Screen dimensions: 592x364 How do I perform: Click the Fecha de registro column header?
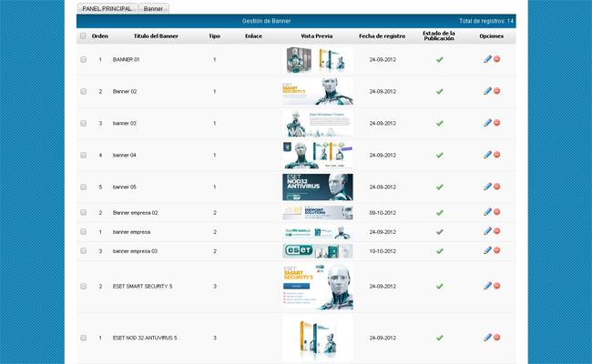[382, 36]
